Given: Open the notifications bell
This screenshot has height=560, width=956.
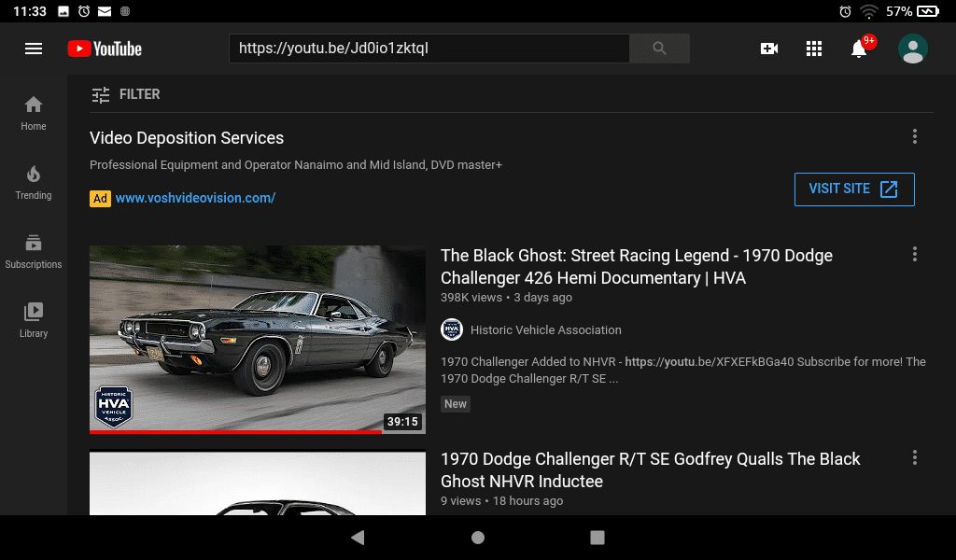Looking at the screenshot, I should click(x=859, y=49).
